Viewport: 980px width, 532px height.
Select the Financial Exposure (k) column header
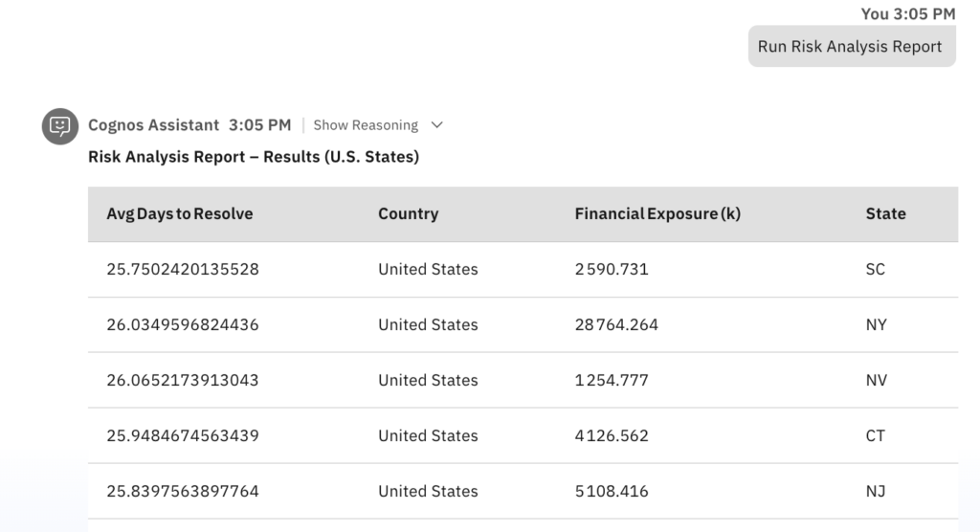pos(657,214)
